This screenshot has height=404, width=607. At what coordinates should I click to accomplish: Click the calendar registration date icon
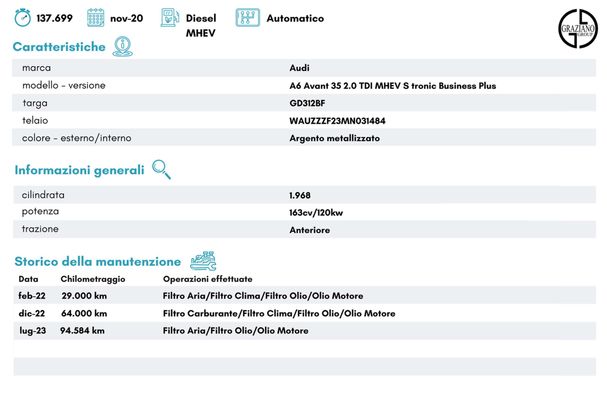click(x=96, y=18)
